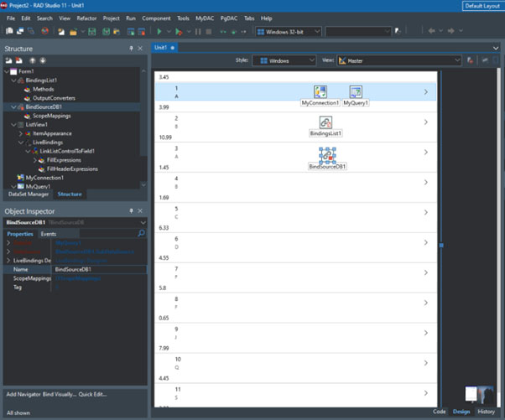Image resolution: width=505 pixels, height=420 pixels.
Task: Select the OutputConverters tree item
Action: point(54,98)
